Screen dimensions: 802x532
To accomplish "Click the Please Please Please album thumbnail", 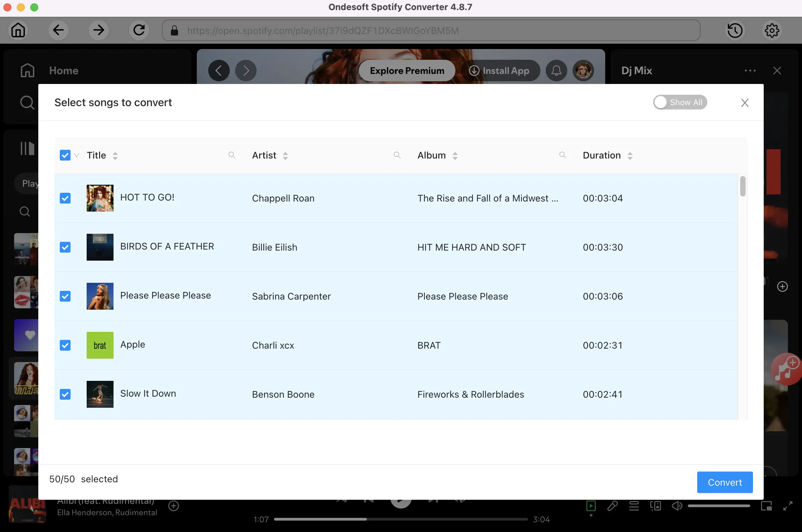I will [x=100, y=296].
